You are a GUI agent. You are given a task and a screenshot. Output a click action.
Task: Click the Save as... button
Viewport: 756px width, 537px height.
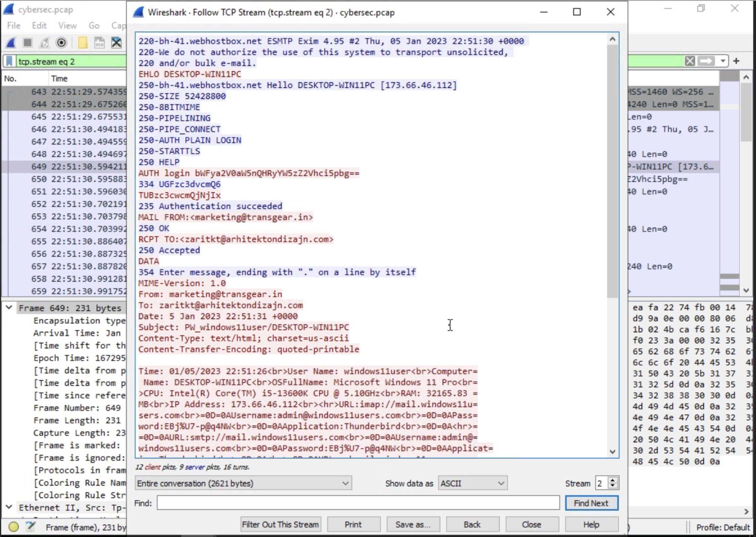coord(413,524)
